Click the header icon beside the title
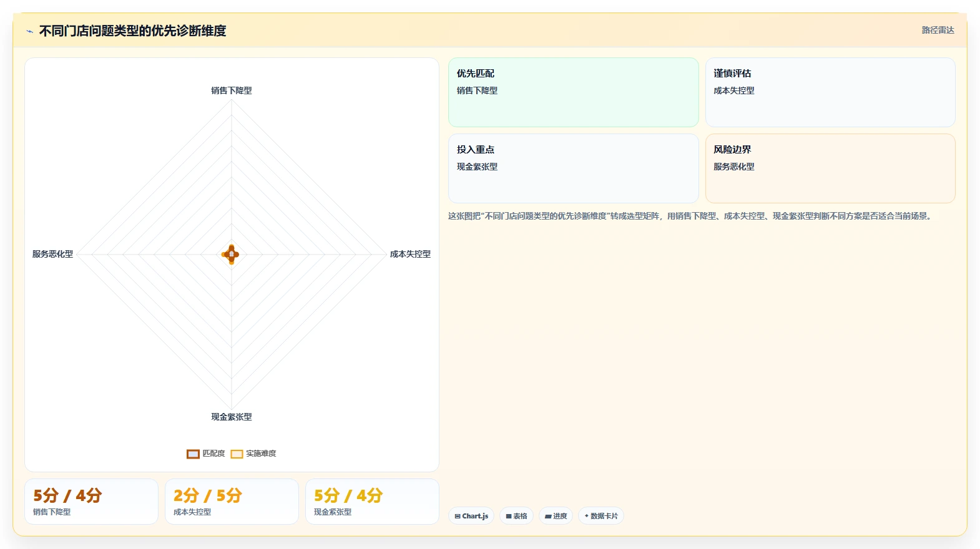 (x=29, y=31)
